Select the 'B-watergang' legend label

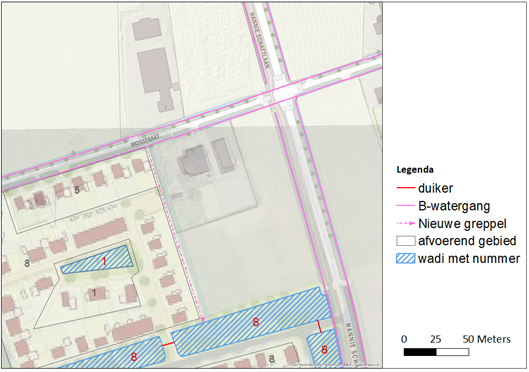[x=454, y=206]
